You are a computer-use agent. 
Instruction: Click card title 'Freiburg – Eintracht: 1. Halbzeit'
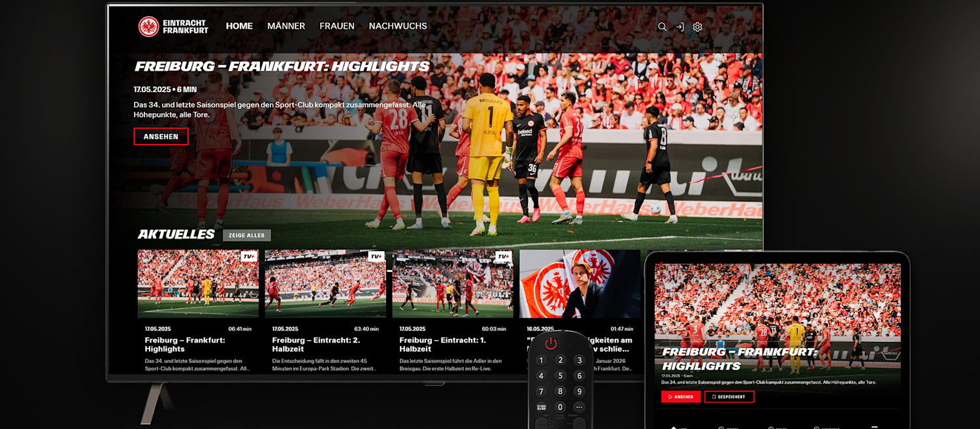click(443, 345)
